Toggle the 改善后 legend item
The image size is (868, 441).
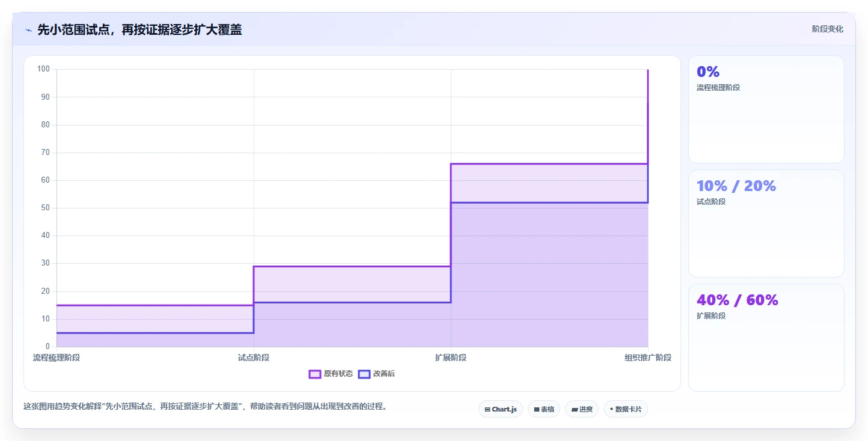coord(376,374)
